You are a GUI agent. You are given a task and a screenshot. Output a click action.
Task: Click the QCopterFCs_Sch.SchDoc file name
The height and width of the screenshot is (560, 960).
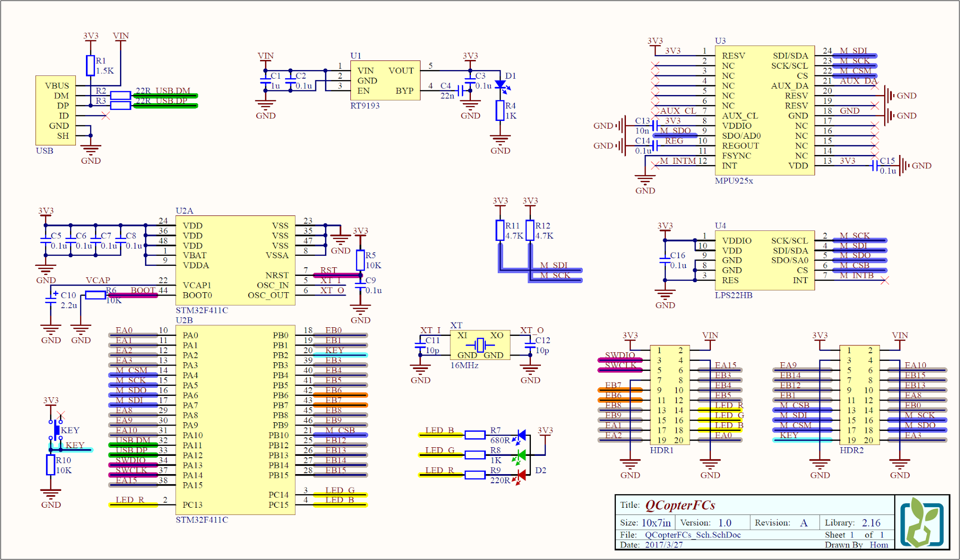coord(692,535)
